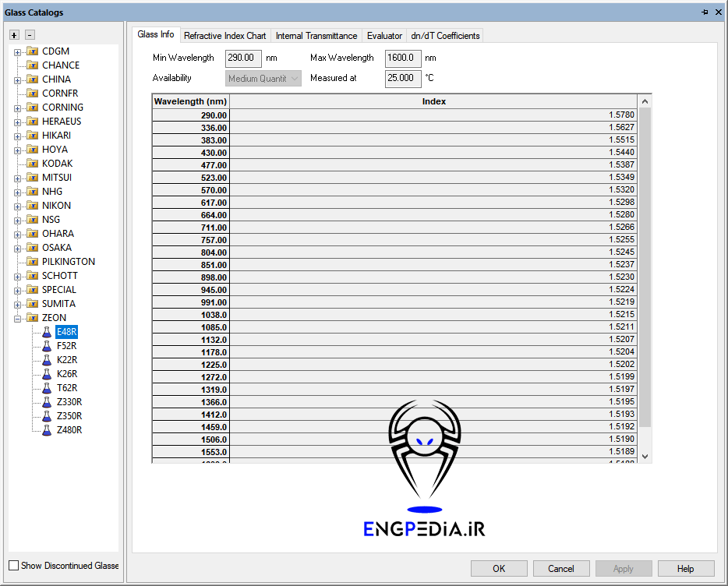Expand the CORNING catalog node
Viewport: 728px width, 586px height.
(17, 108)
